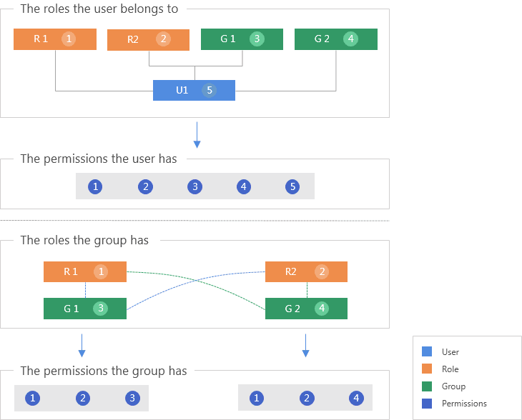Click circle 2 in right group permissions box
522x420 pixels.
307,398
